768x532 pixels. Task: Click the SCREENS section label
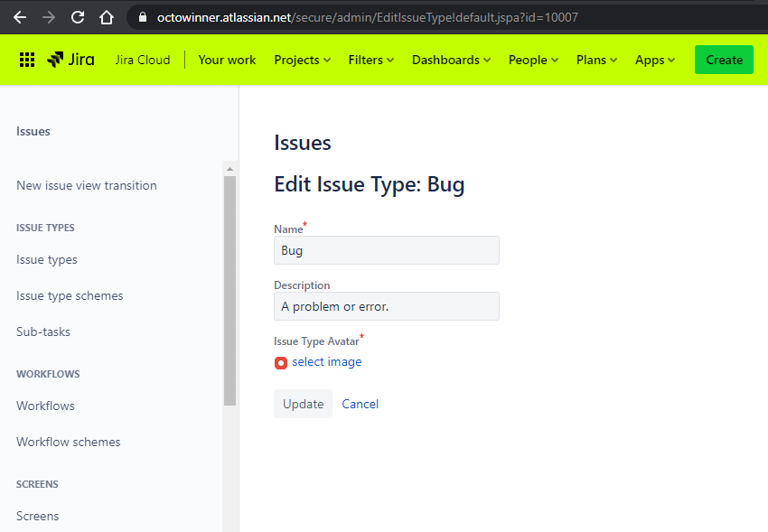tap(37, 484)
